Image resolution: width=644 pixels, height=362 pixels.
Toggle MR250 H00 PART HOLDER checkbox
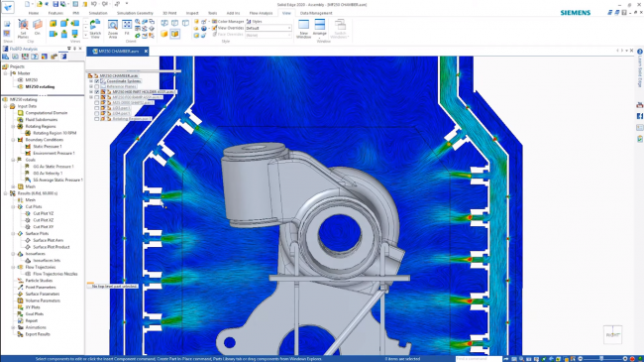97,92
